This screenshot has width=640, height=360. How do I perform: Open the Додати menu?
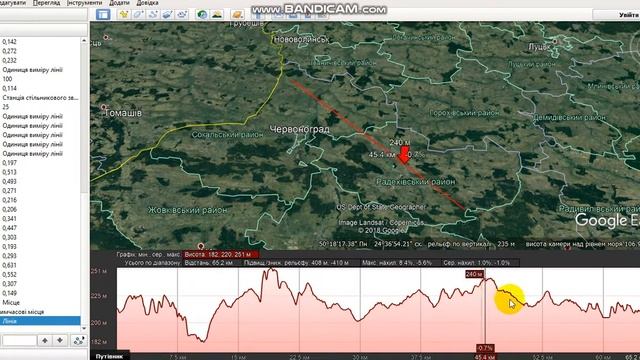click(120, 3)
